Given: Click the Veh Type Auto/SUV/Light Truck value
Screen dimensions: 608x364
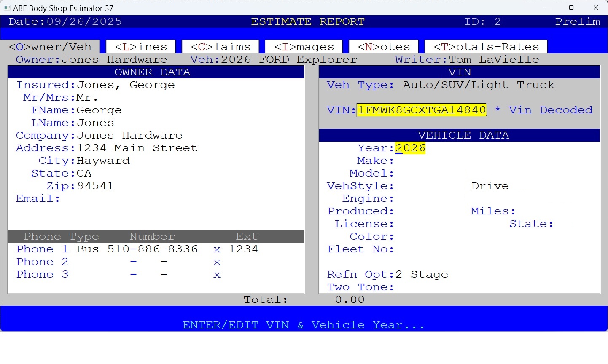Looking at the screenshot, I should pos(479,85).
